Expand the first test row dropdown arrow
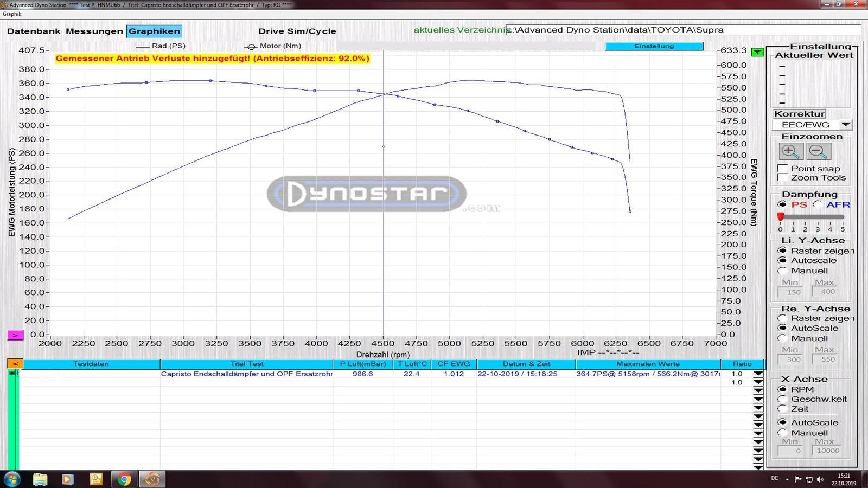Screen dimensions: 868x488 [758, 374]
